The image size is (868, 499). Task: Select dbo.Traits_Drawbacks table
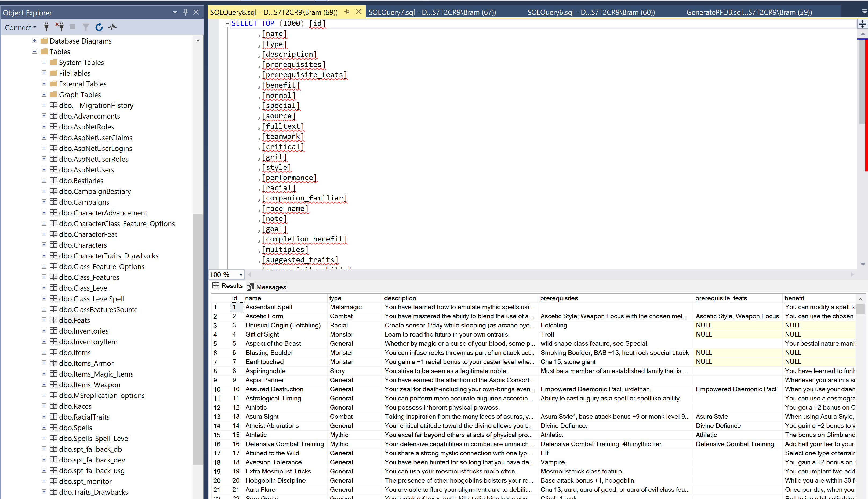(x=93, y=492)
